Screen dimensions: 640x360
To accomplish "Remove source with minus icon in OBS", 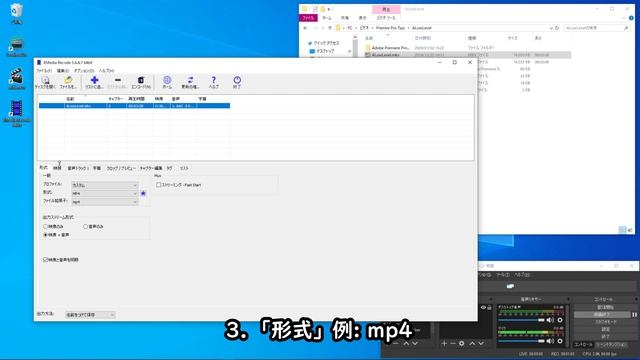I will 453,344.
